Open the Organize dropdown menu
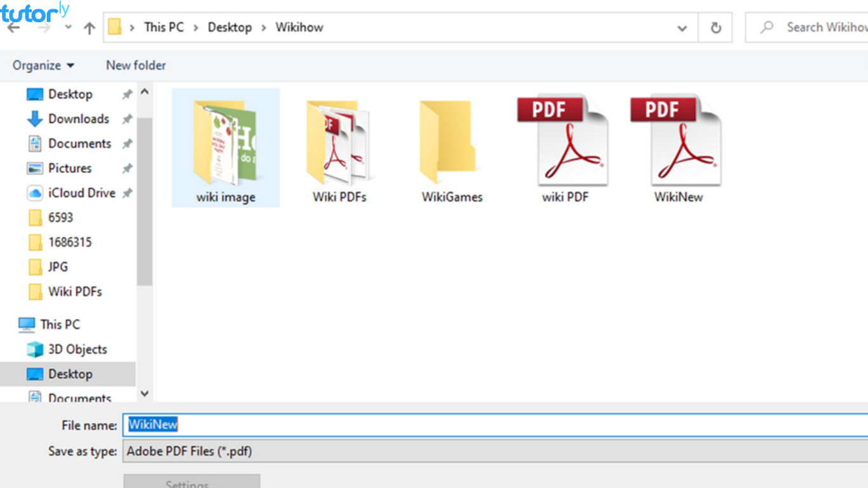 [43, 65]
